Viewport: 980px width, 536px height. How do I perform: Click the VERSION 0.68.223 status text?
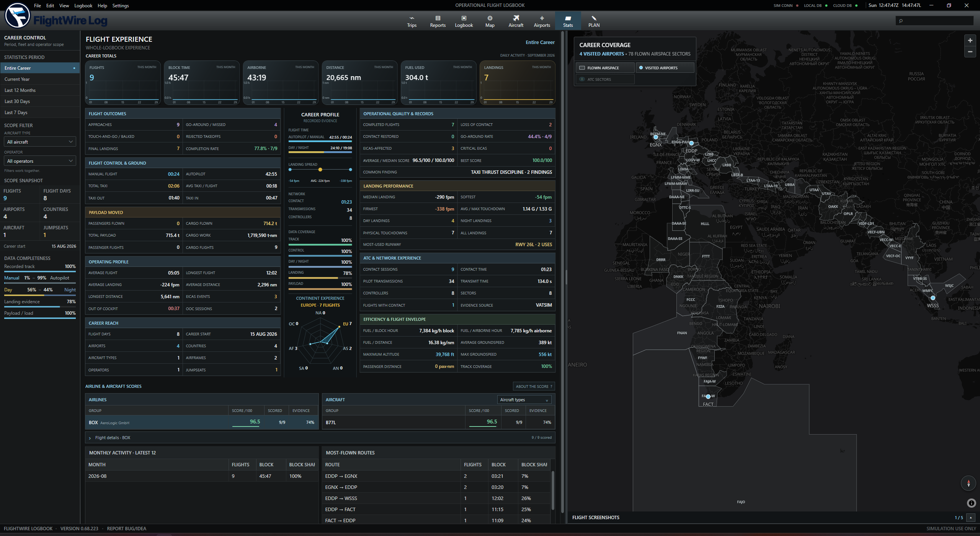click(x=79, y=528)
